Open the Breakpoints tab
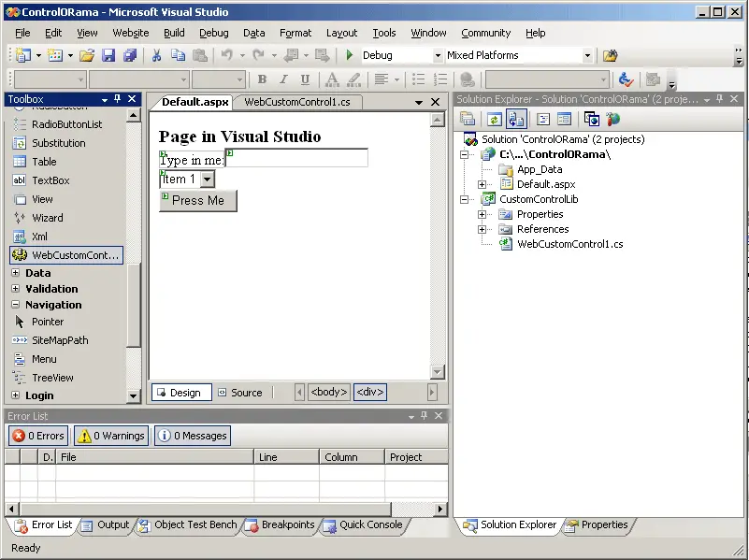 281,525
